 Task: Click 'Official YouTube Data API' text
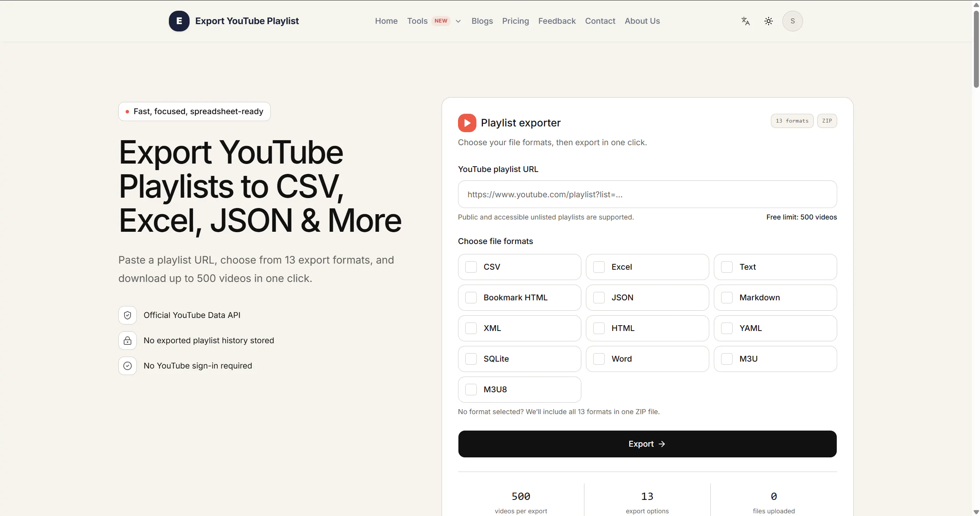click(x=192, y=315)
